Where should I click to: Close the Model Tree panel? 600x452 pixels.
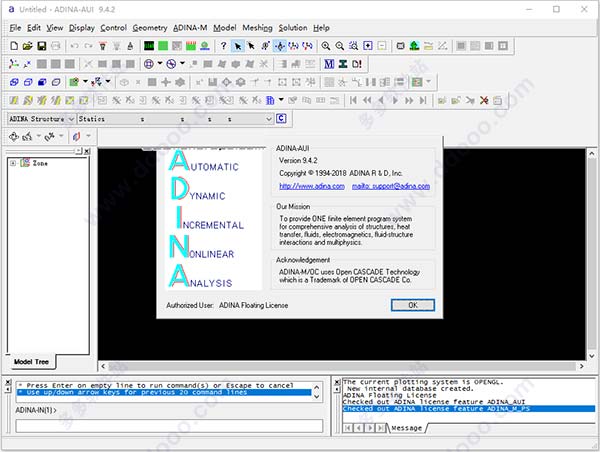pos(87,151)
